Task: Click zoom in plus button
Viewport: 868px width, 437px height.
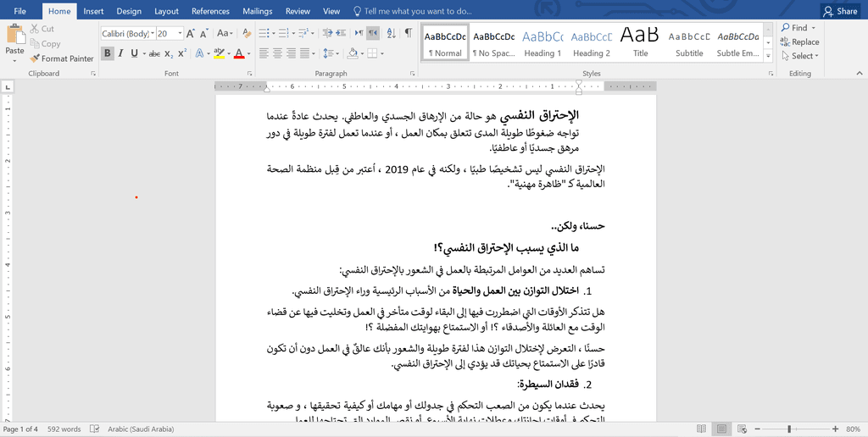Action: tap(835, 429)
